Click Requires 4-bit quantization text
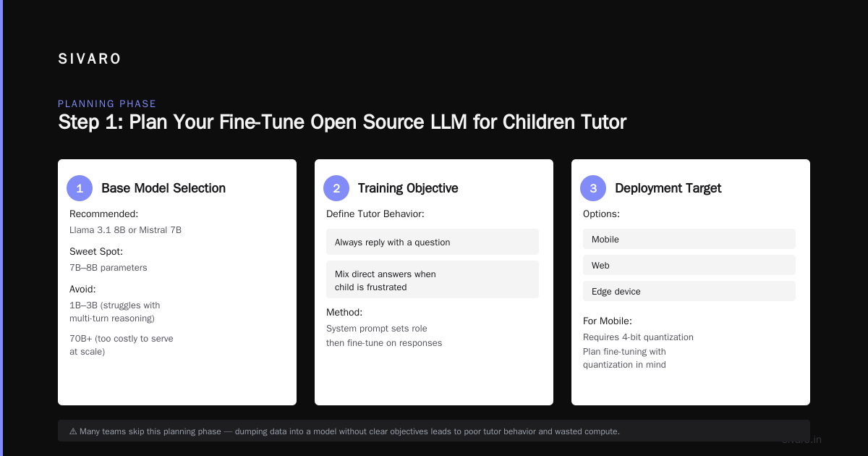Viewport: 868px width, 456px height. [638, 337]
